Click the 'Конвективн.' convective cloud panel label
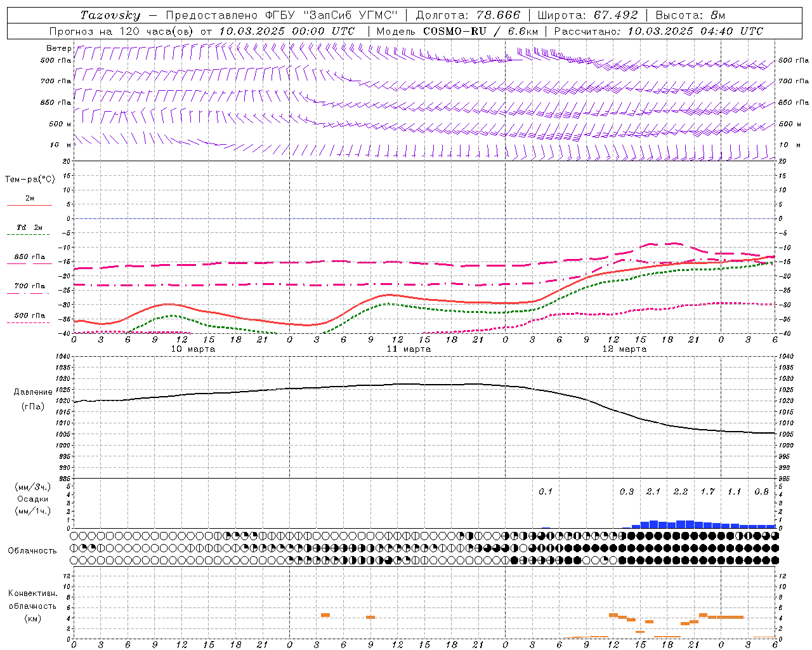Image resolution: width=812 pixels, height=650 pixels. click(x=32, y=594)
